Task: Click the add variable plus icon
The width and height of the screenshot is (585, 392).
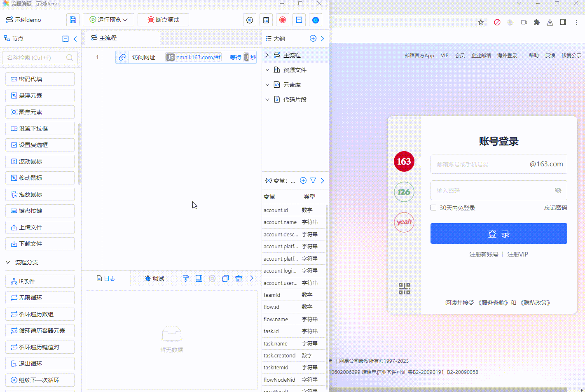Action: click(x=303, y=180)
